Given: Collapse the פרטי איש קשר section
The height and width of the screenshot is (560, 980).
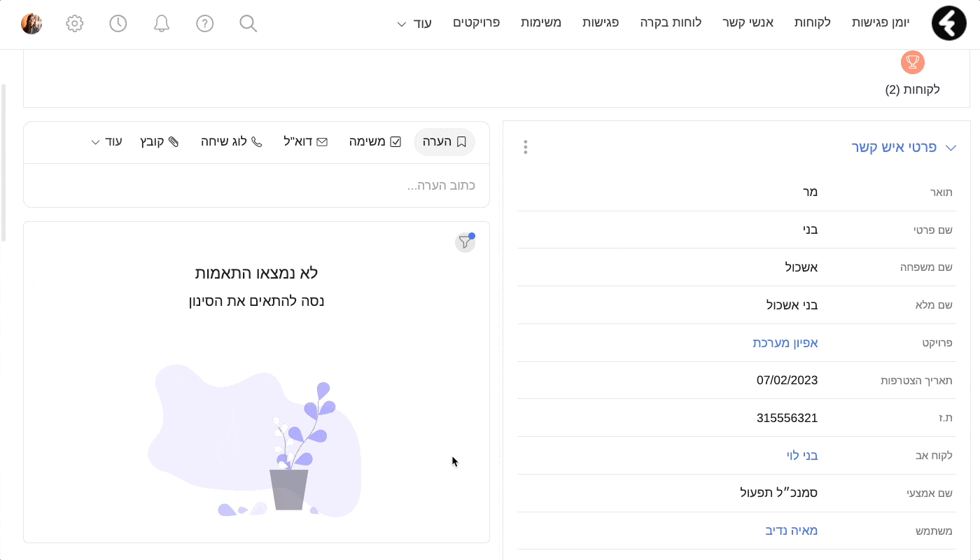Looking at the screenshot, I should click(x=951, y=148).
